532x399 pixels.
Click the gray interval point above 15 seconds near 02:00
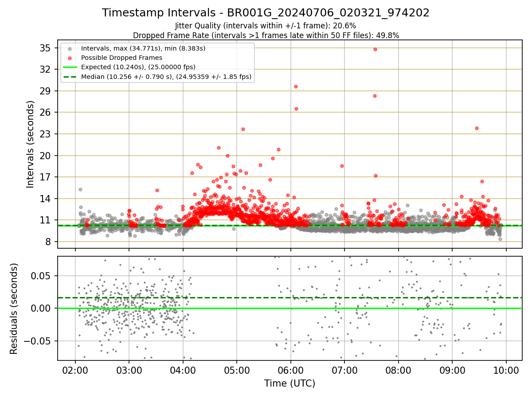(x=80, y=189)
